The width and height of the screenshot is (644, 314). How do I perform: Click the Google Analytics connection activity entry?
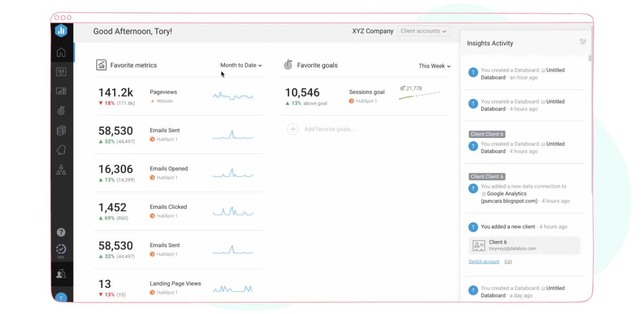[525, 194]
